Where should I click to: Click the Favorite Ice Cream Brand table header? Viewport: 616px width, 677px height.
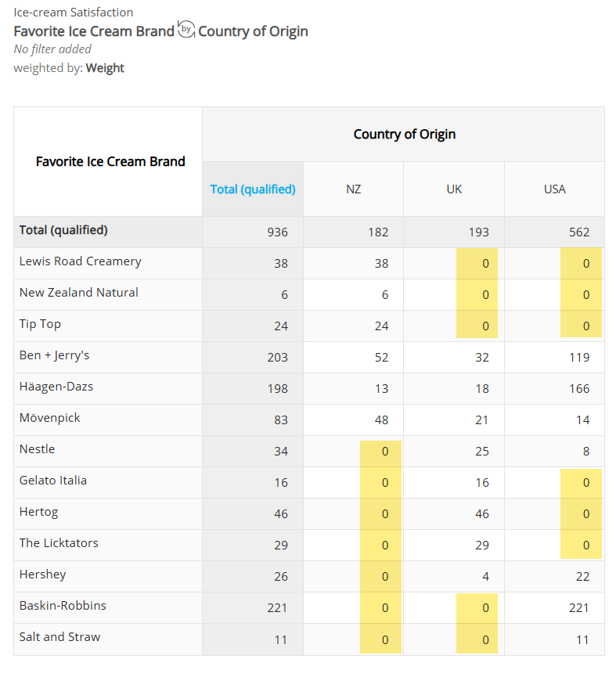[x=110, y=161]
